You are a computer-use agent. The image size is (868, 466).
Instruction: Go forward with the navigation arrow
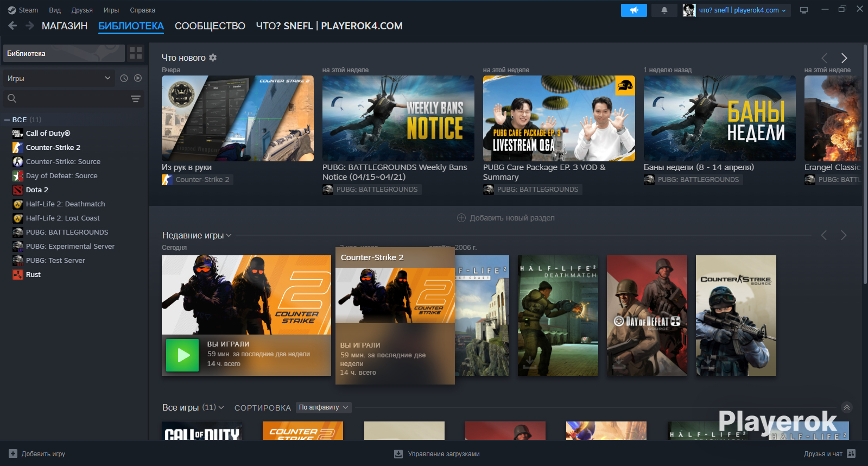(x=30, y=26)
